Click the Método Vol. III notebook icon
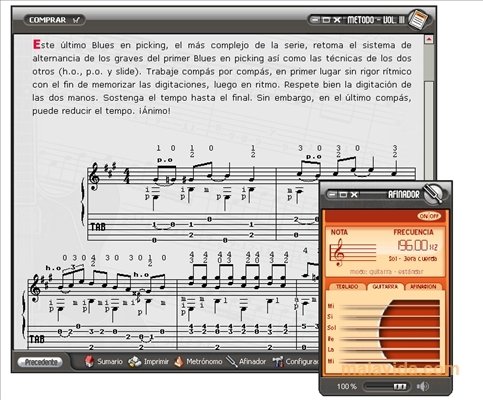 (418, 20)
